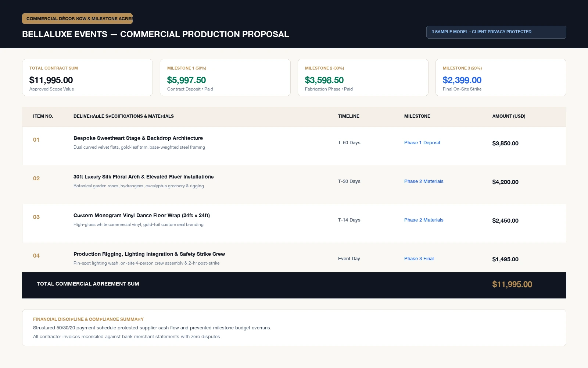The height and width of the screenshot is (368, 588).
Task: Select the $2,450.00 amount cell
Action: (x=505, y=221)
